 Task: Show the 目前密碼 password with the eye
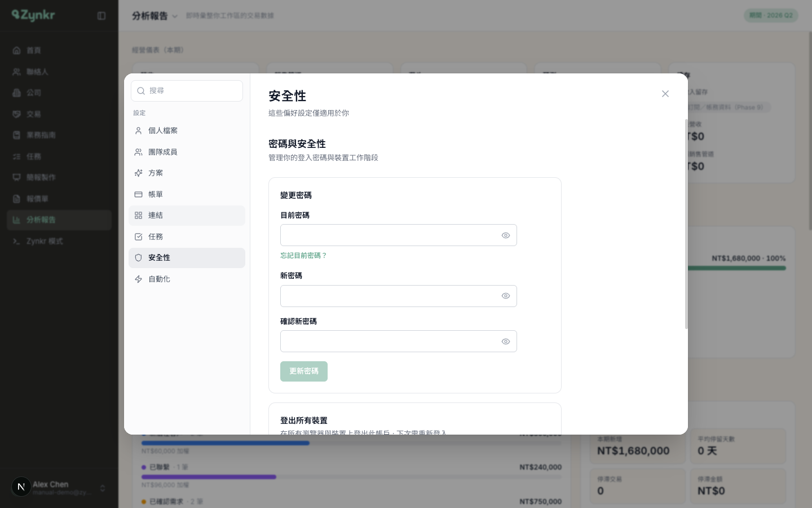pyautogui.click(x=506, y=235)
